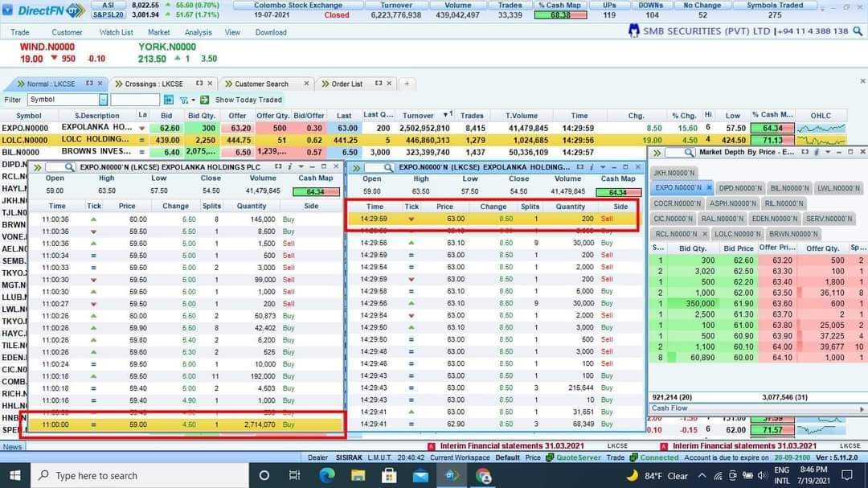Click the 11:00:00 trade row of 2,714,070

pyautogui.click(x=184, y=424)
